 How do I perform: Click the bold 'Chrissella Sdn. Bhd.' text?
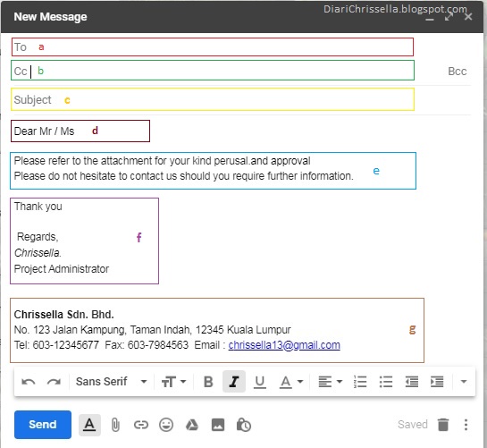64,315
